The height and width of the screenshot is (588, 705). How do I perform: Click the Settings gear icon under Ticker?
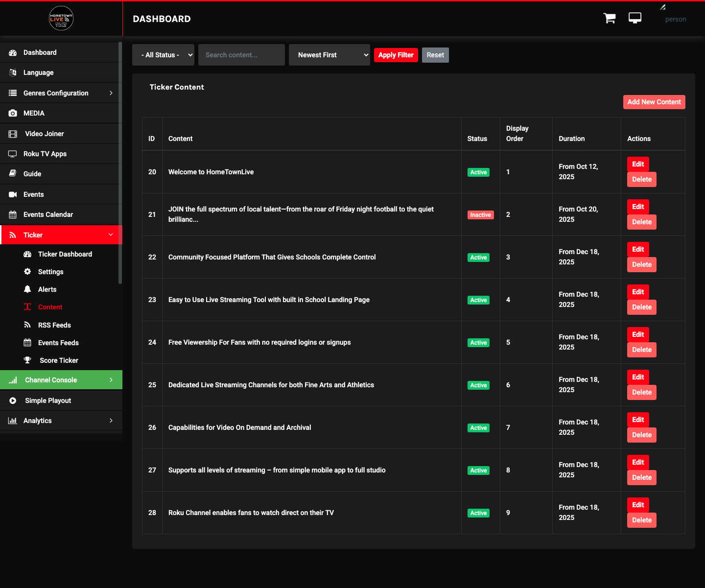[x=27, y=272]
